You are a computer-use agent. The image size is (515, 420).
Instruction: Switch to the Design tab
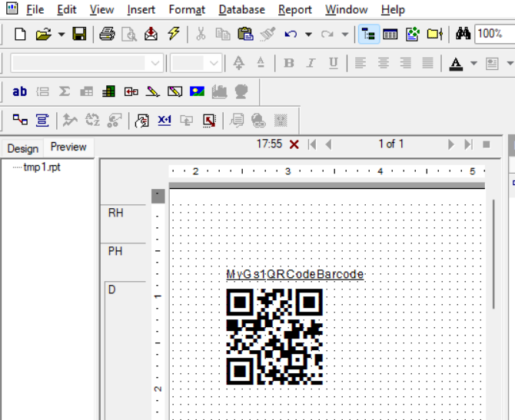tap(22, 148)
